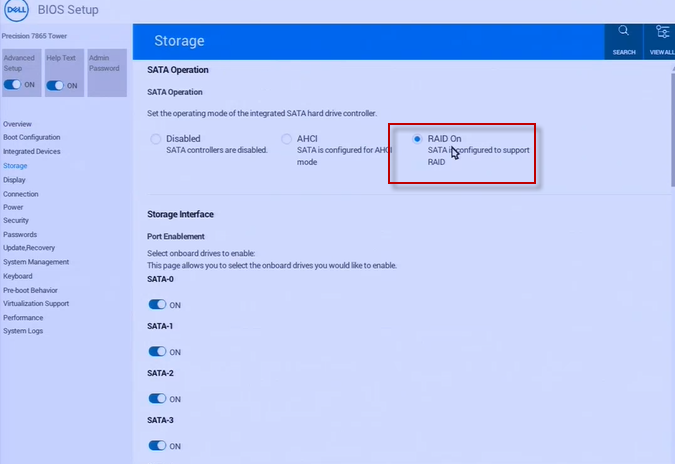The width and height of the screenshot is (675, 464).
Task: Turn off the SATA-2 port switch
Action: (157, 399)
